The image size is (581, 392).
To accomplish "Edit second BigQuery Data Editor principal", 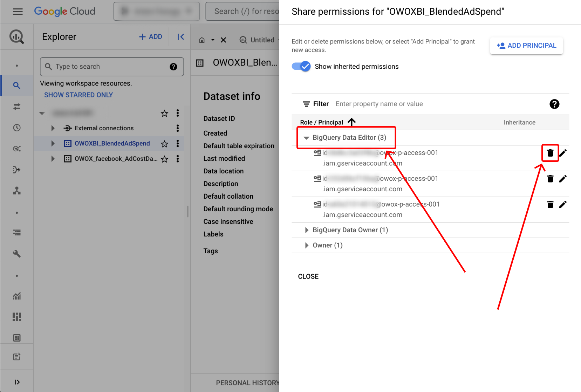I will (563, 179).
